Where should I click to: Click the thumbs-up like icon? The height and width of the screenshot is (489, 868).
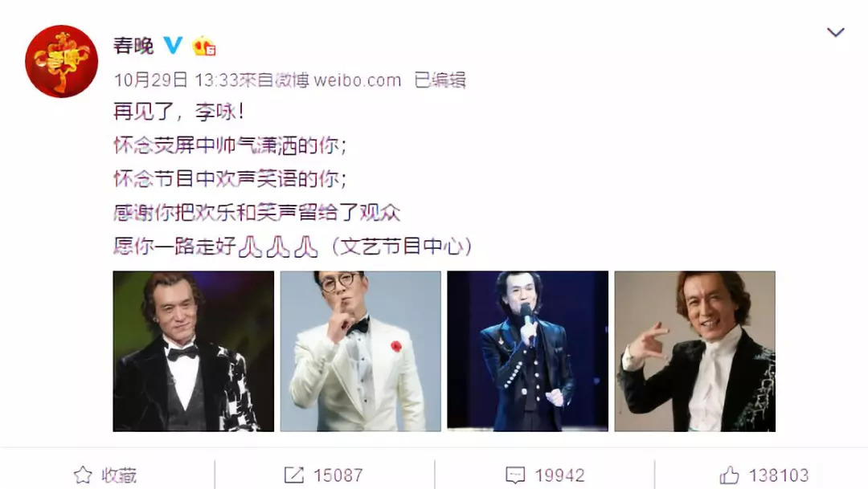pos(729,475)
